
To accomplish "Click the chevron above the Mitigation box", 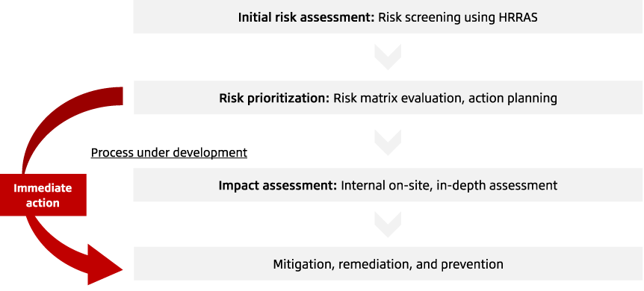I will point(388,225).
